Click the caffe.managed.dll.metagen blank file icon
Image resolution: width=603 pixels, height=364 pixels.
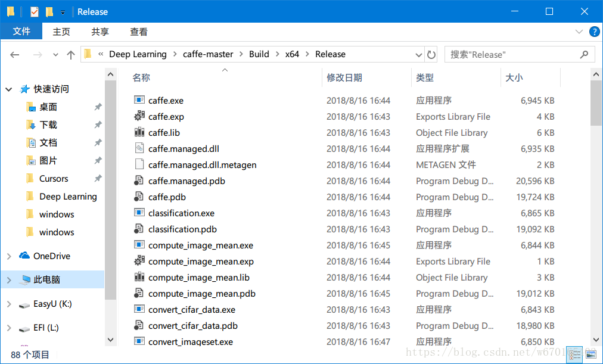click(x=139, y=164)
